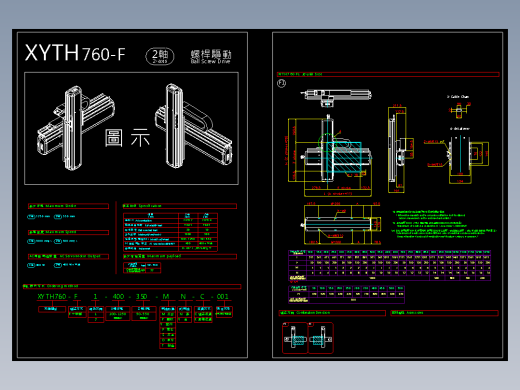The width and height of the screenshot is (520, 390).
Task: Select the first combination direction thumbnail
Action: pyautogui.click(x=295, y=338)
